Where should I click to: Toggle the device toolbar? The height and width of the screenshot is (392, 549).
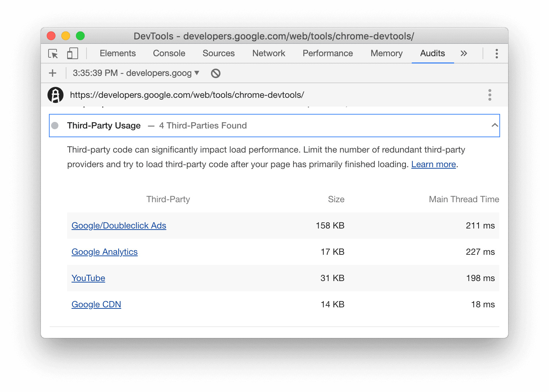point(72,53)
